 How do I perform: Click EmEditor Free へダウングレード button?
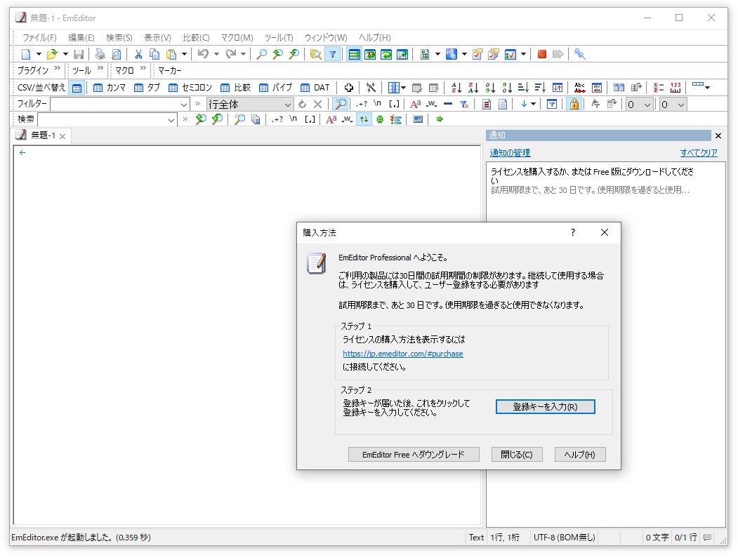(414, 455)
